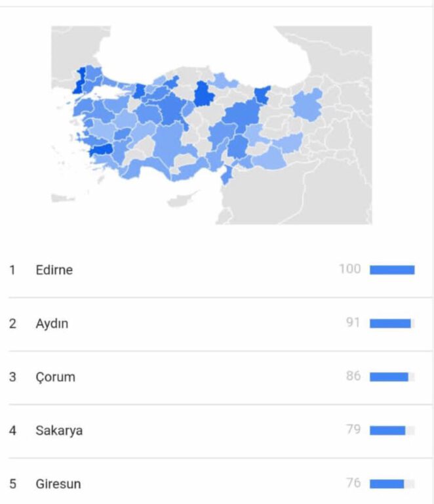The height and width of the screenshot is (504, 434).
Task: Click the value 100 beside Edirne
Action: click(x=350, y=269)
